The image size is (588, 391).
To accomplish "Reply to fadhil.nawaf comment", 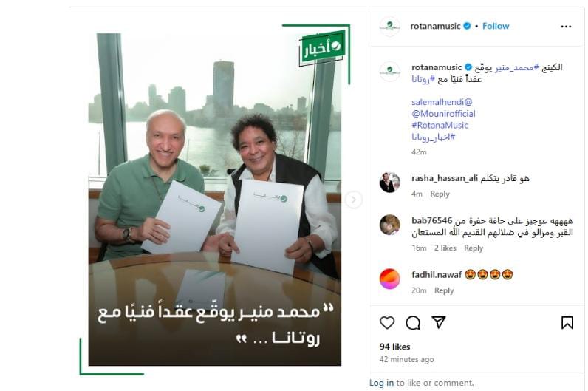I will (x=444, y=290).
